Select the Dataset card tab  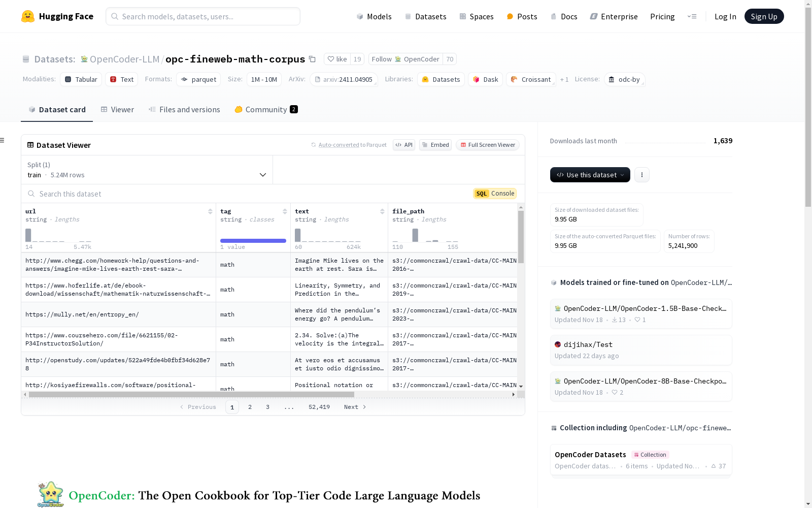[57, 110]
